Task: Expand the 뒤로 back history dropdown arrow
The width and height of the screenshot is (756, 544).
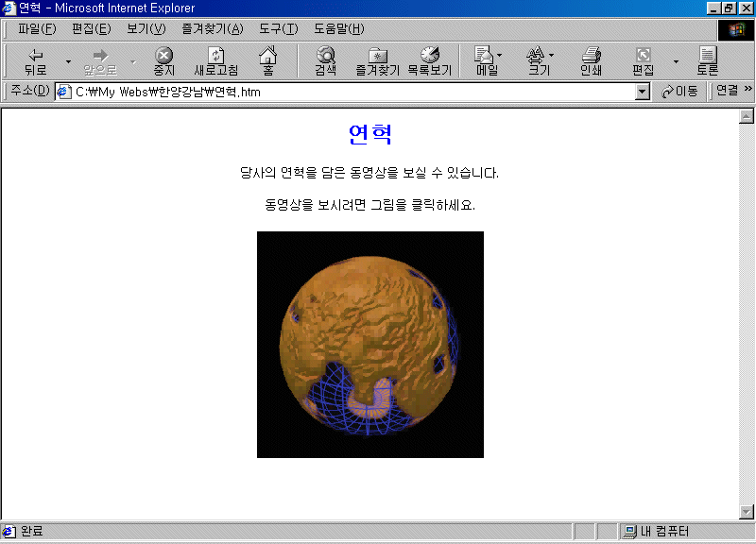Action: pos(68,61)
